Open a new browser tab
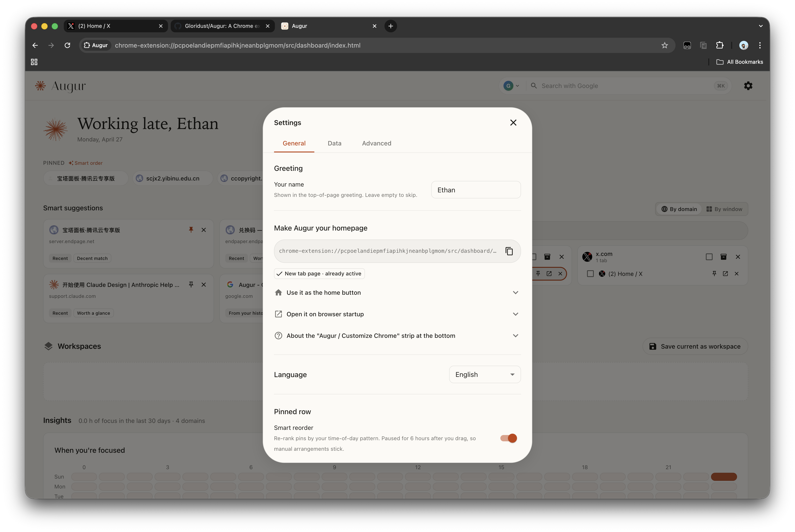Viewport: 795px width, 532px height. [x=391, y=26]
